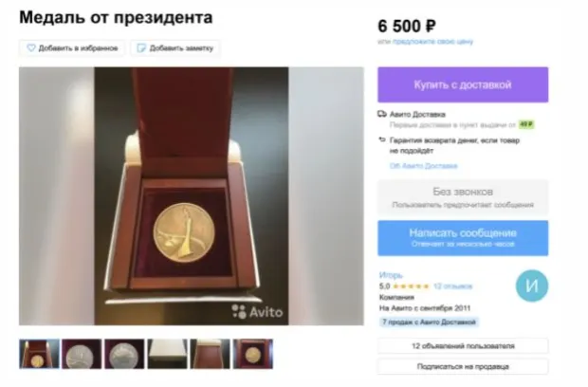This screenshot has width=588, height=387.
Task: Click the Avito watermark logo on photo
Action: tap(257, 312)
